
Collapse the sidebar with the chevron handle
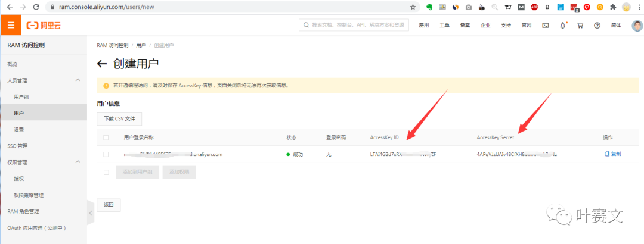point(91,213)
